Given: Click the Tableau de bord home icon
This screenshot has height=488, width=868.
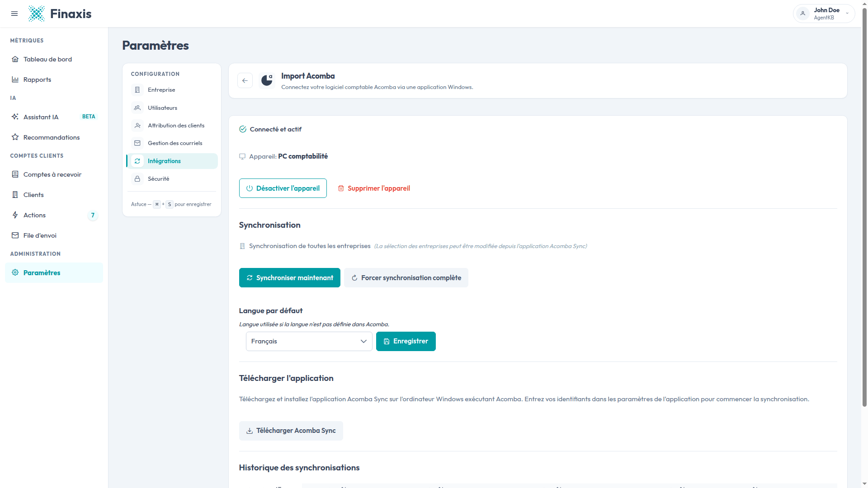Looking at the screenshot, I should [15, 59].
